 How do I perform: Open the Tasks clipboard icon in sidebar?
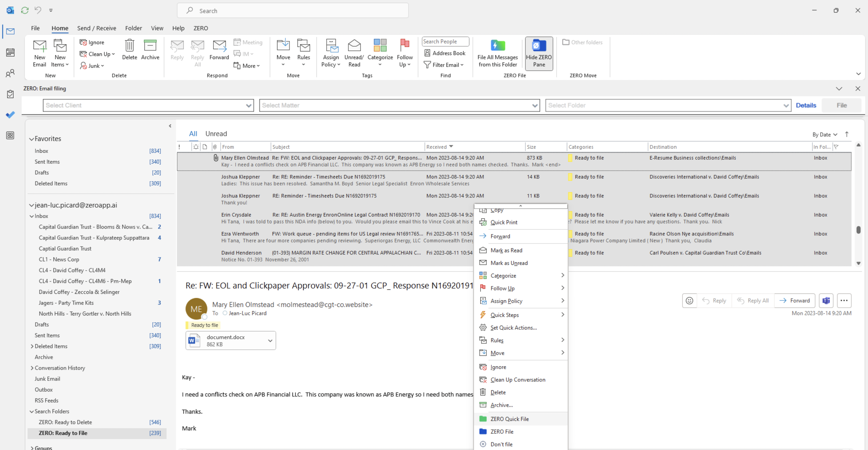pyautogui.click(x=10, y=94)
